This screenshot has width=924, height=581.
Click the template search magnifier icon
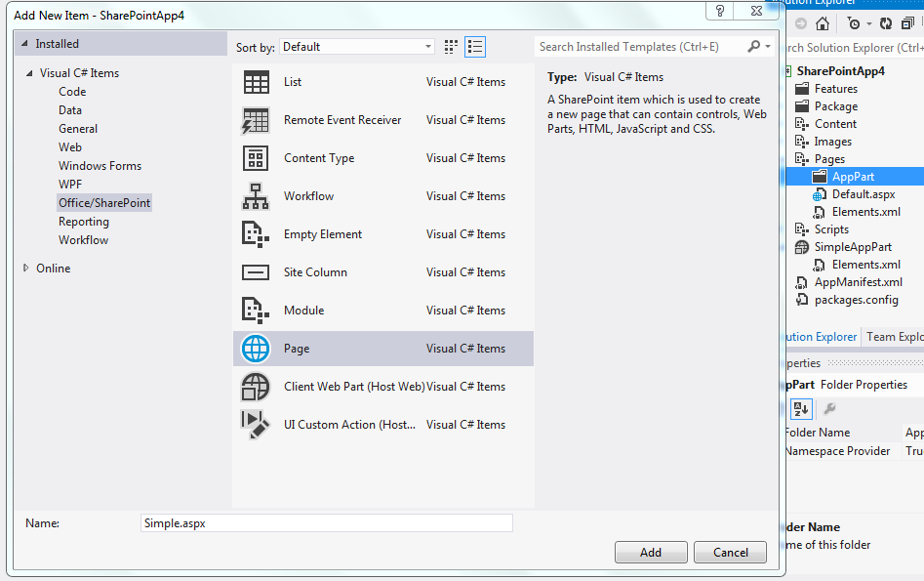753,46
